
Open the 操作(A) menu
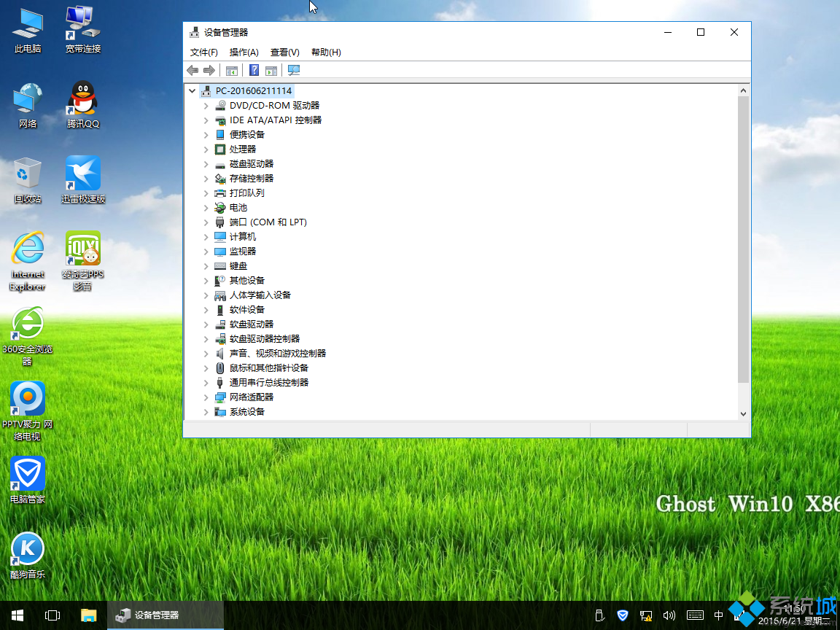(244, 52)
